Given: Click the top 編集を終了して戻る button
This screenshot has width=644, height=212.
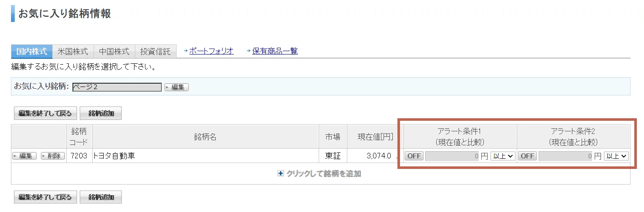Looking at the screenshot, I should [x=46, y=113].
